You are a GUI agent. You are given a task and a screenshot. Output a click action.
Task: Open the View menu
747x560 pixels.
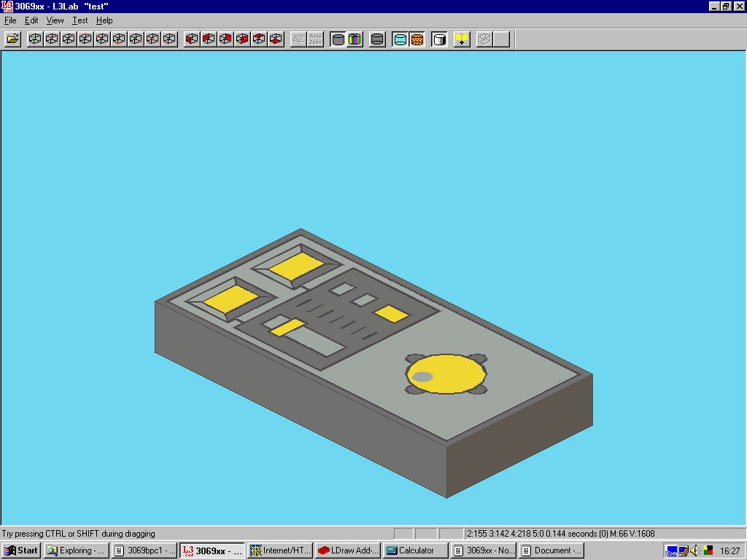tap(55, 20)
